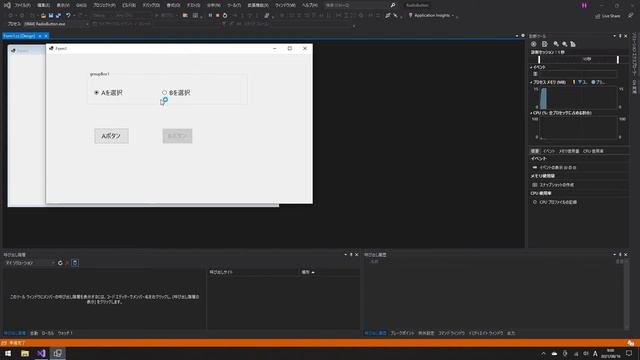
Task: Click the Aボタン button in Form1
Action: pos(111,136)
